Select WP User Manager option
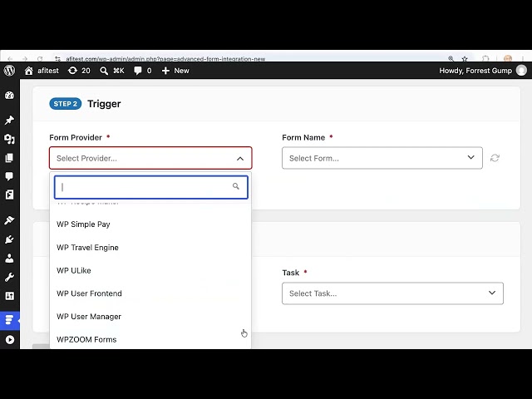The height and width of the screenshot is (399, 532). tap(150, 317)
